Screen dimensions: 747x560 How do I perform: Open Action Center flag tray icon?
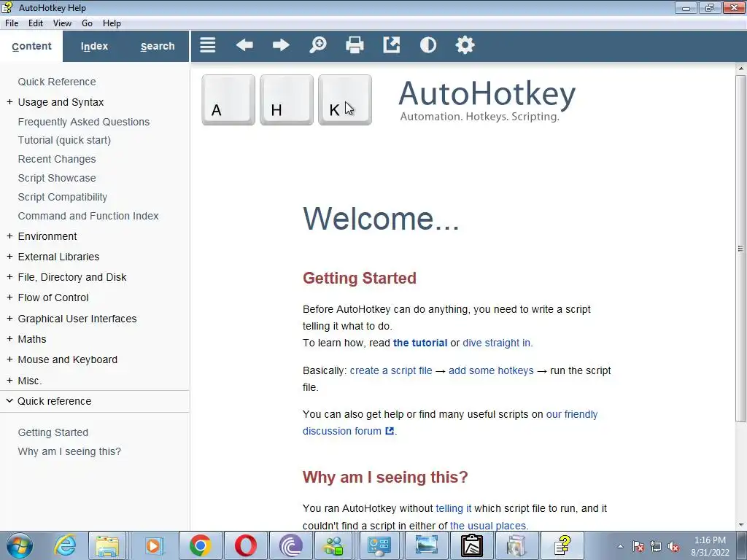coord(638,547)
